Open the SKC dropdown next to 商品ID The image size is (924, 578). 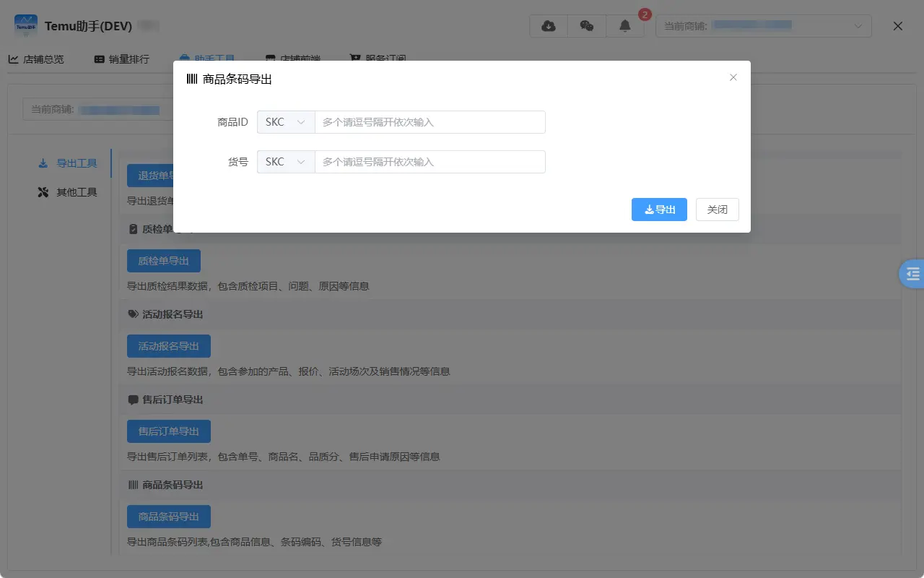point(285,121)
